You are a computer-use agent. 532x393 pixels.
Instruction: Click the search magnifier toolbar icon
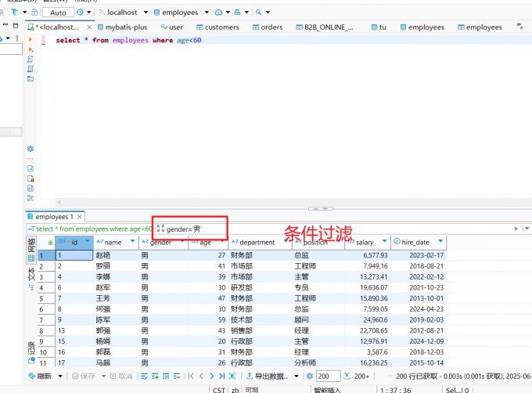click(x=258, y=13)
